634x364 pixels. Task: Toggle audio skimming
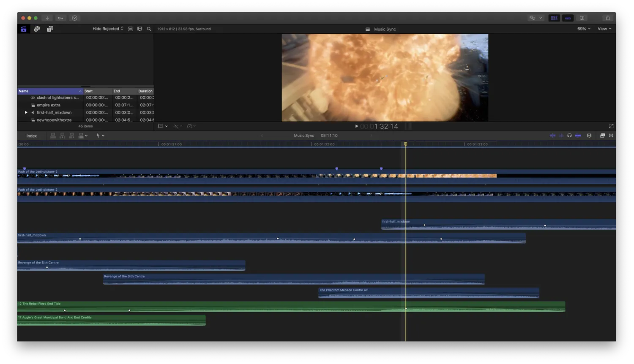[561, 136]
